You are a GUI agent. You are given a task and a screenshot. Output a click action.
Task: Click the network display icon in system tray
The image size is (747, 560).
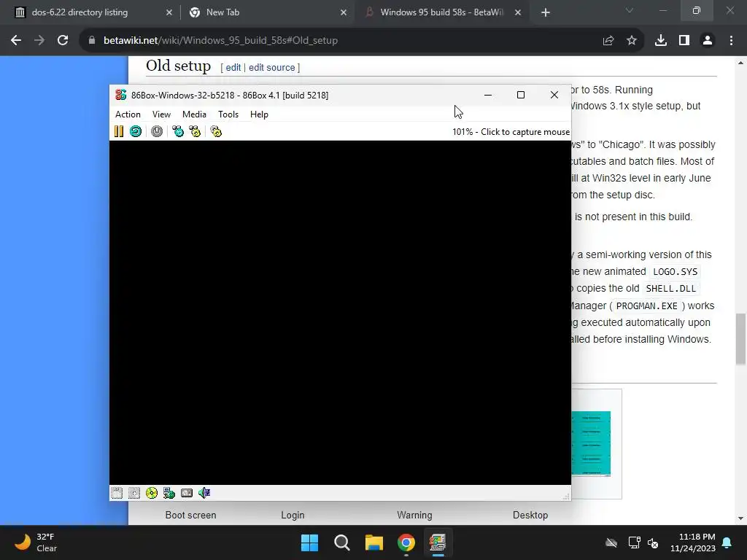click(x=634, y=542)
